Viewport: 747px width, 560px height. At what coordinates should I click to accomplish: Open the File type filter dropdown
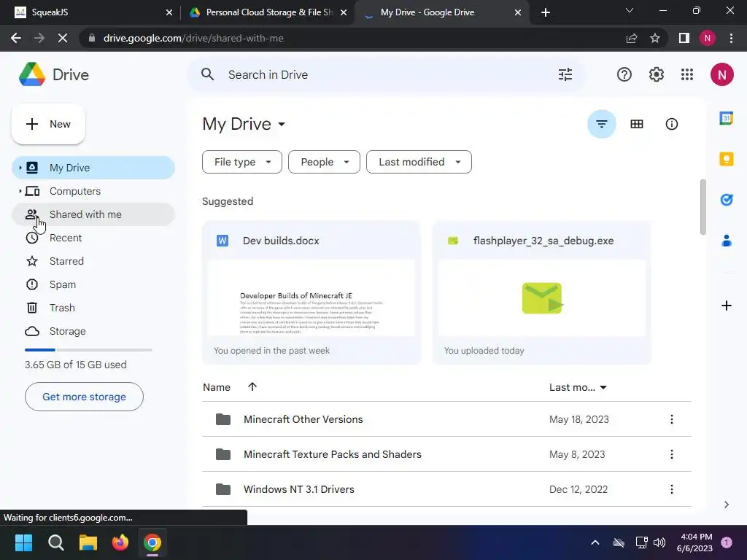[x=242, y=162]
